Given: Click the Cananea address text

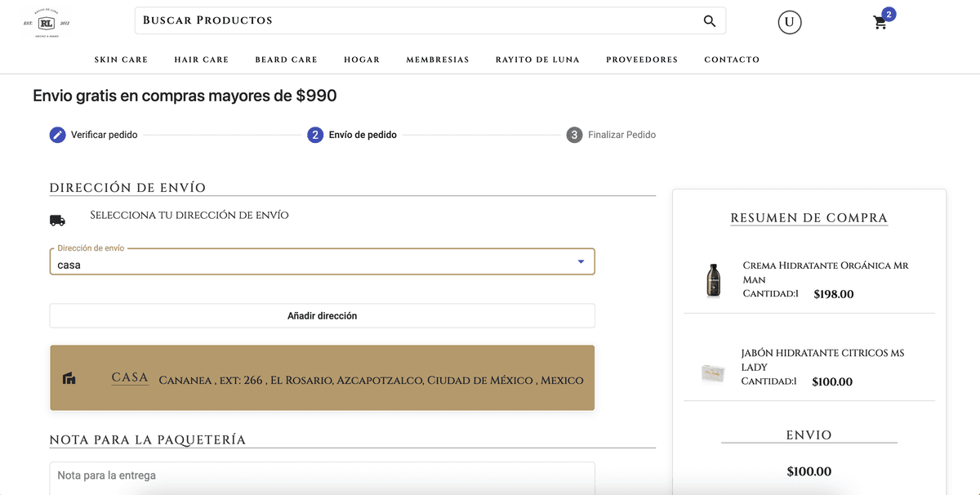Looking at the screenshot, I should (371, 380).
